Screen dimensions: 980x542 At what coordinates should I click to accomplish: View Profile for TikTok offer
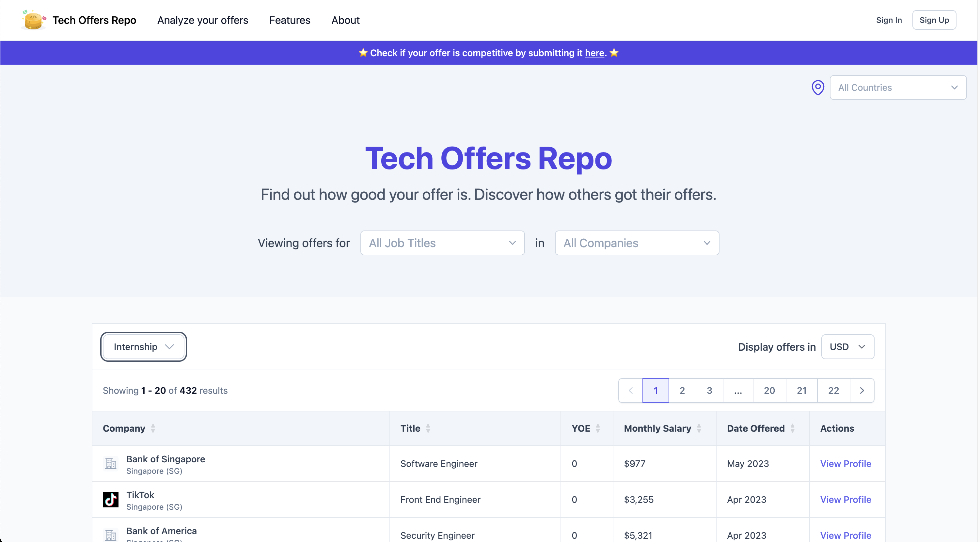[x=845, y=499]
